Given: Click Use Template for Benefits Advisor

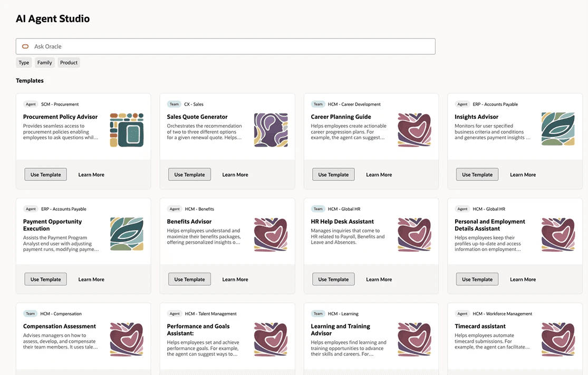Looking at the screenshot, I should [x=189, y=278].
